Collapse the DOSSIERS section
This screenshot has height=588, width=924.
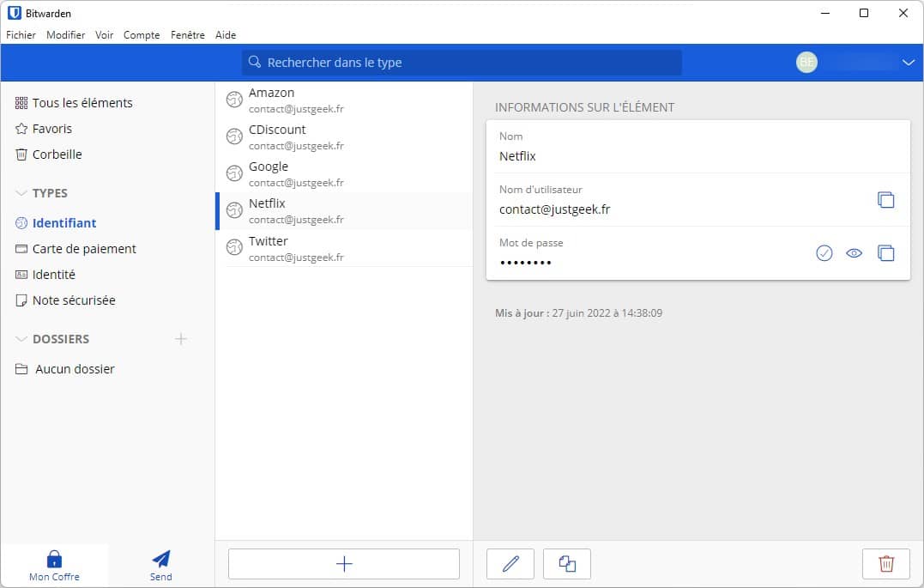tap(21, 339)
